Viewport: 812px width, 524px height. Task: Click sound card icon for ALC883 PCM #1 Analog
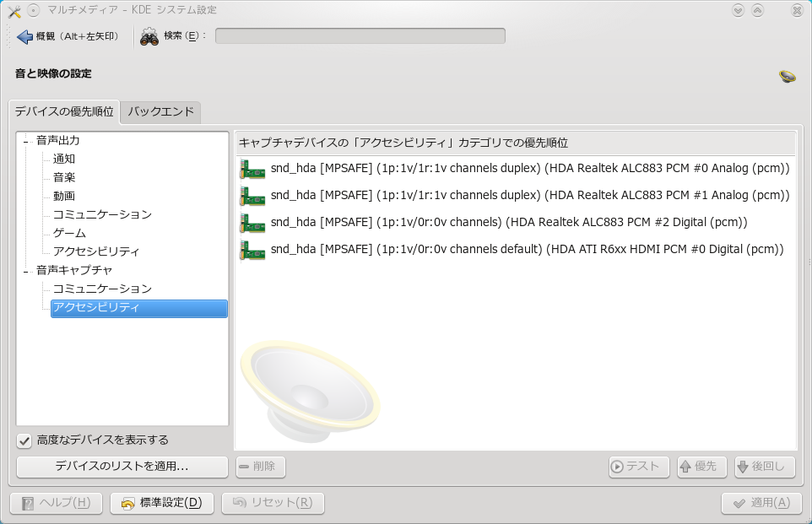tap(252, 196)
